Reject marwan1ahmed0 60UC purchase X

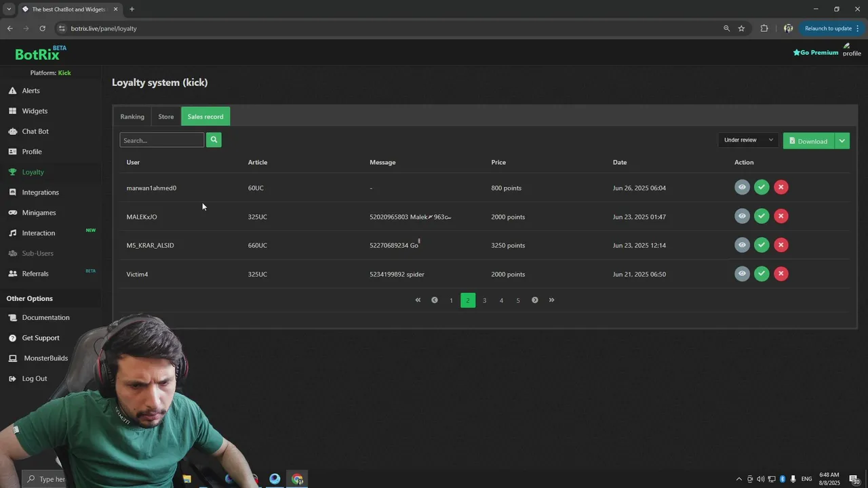781,187
